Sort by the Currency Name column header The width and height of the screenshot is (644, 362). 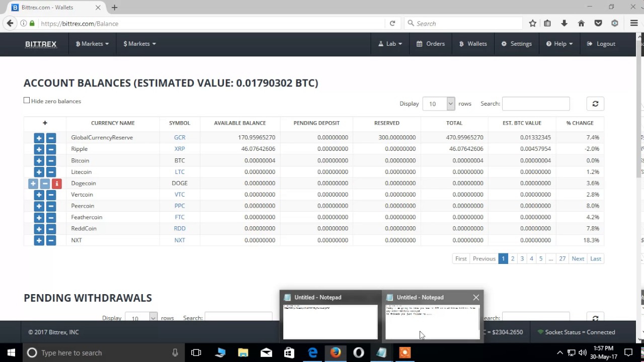113,123
